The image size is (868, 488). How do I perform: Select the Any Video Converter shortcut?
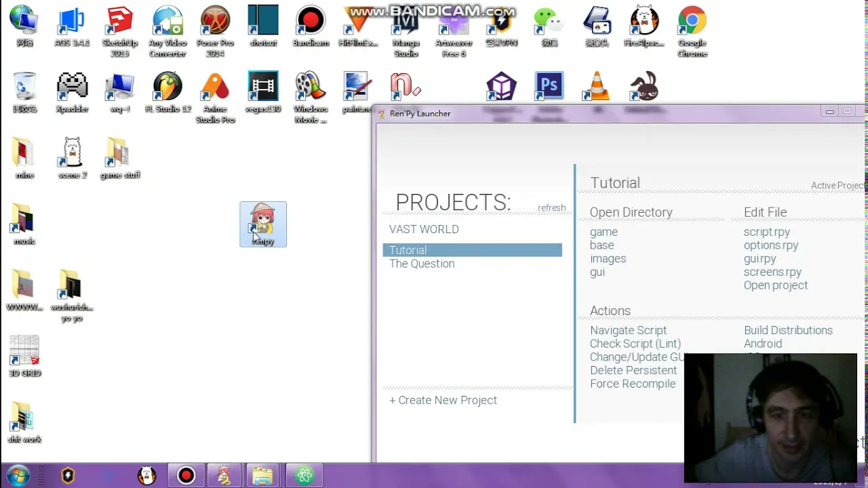167,32
